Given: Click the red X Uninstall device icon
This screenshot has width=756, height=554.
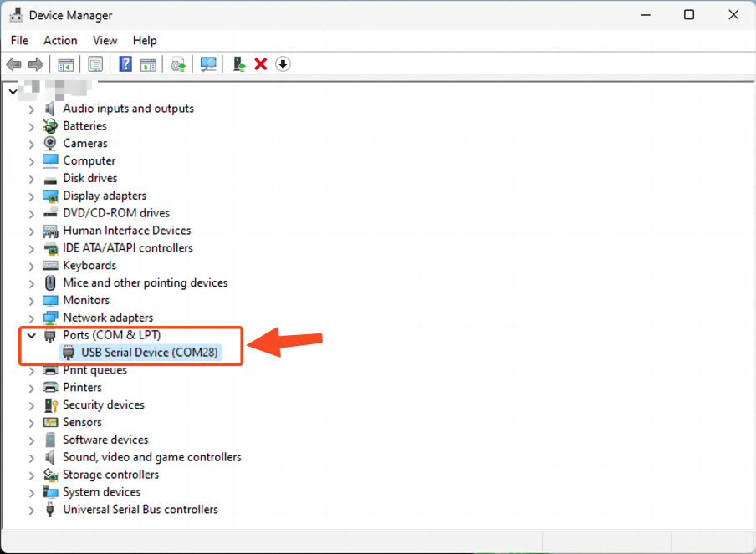Looking at the screenshot, I should pos(261,64).
